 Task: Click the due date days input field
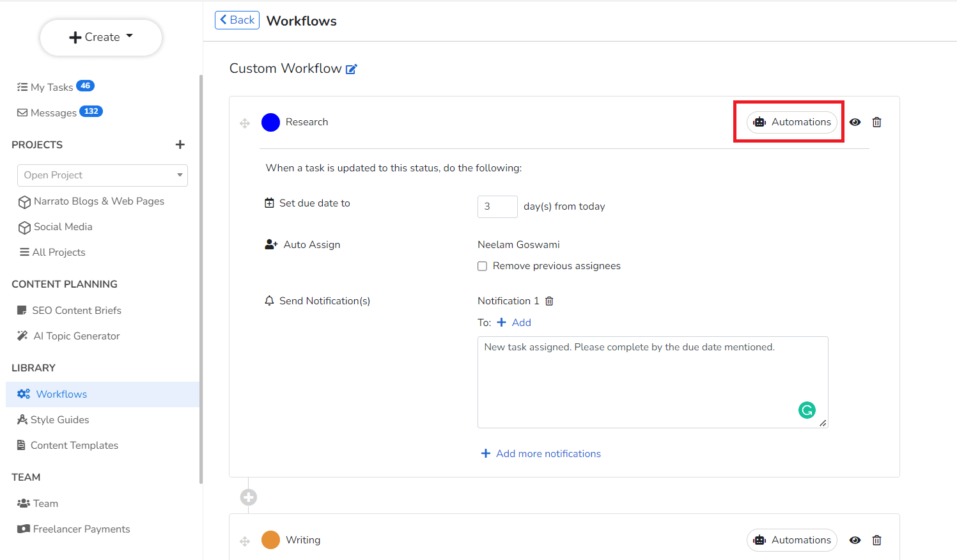click(x=497, y=206)
